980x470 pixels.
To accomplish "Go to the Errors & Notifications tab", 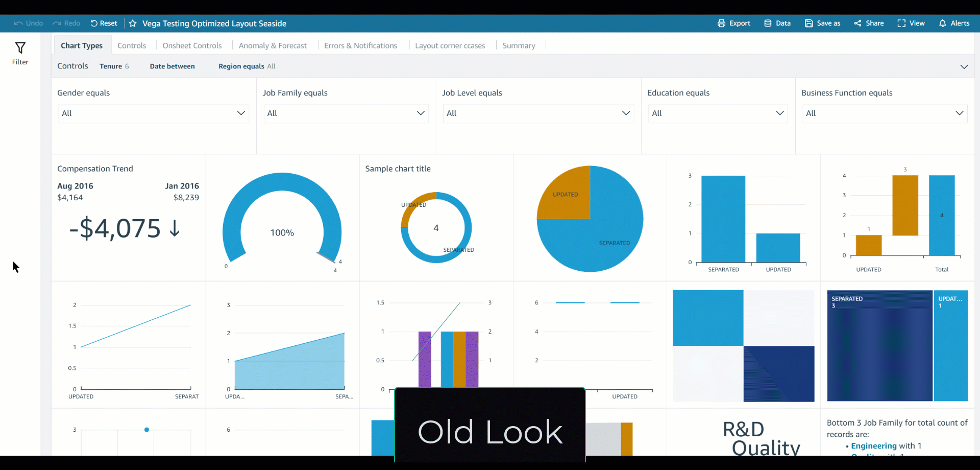I will point(360,45).
